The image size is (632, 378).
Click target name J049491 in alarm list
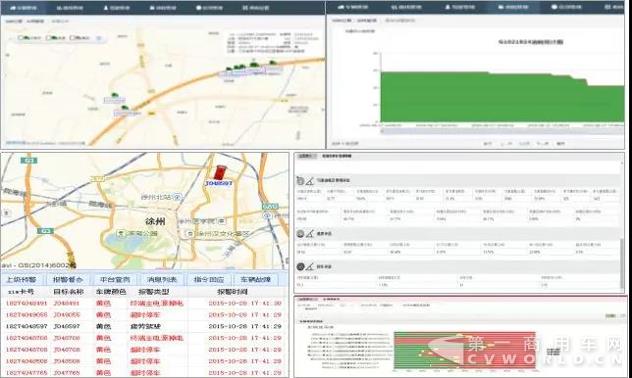click(67, 303)
